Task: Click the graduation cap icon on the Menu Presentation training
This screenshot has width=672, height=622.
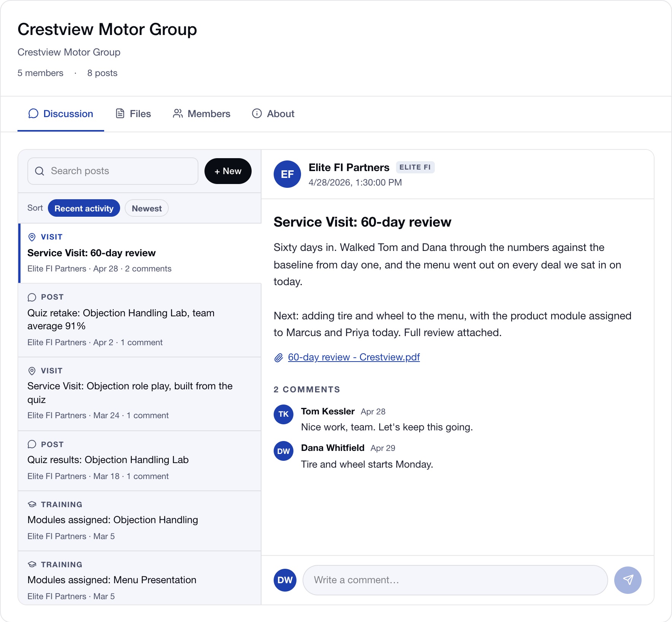Action: point(32,565)
